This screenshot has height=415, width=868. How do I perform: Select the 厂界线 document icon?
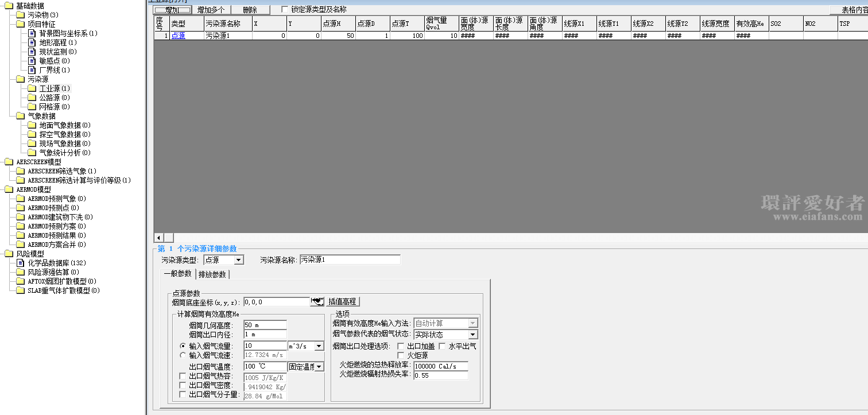[x=32, y=70]
